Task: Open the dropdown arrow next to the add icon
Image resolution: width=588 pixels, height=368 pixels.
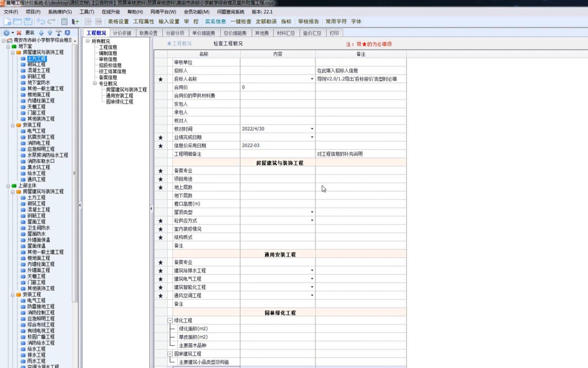Action: point(12,33)
